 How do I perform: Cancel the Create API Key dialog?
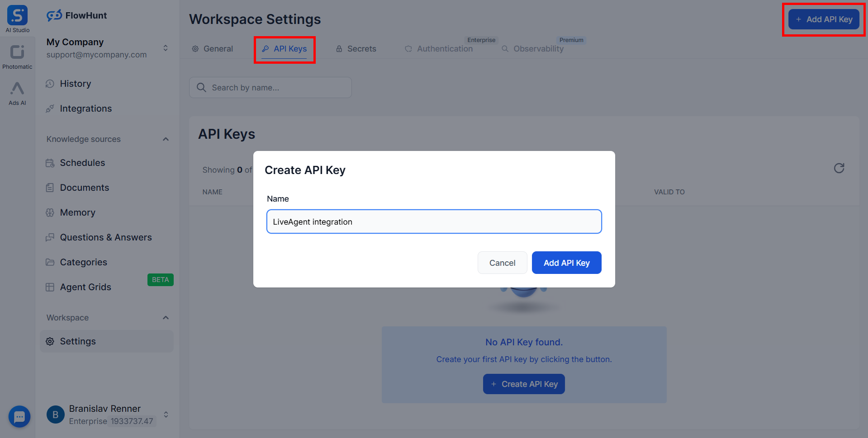[x=502, y=263]
